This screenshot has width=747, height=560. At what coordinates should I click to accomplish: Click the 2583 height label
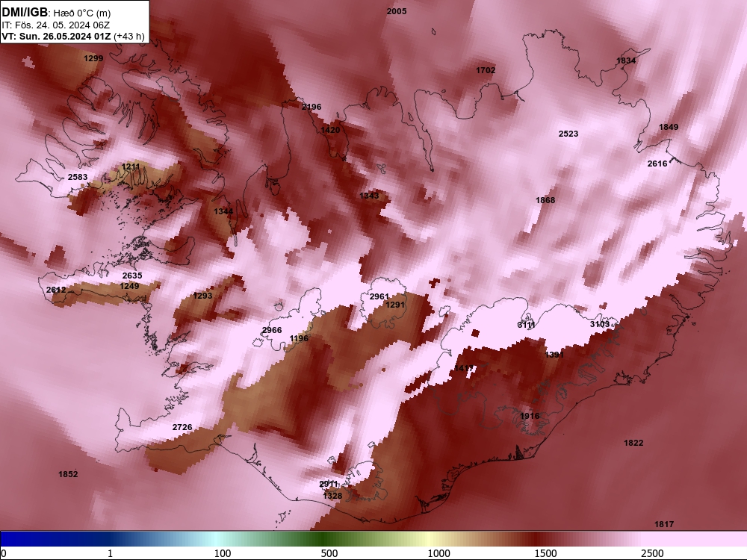(x=78, y=177)
